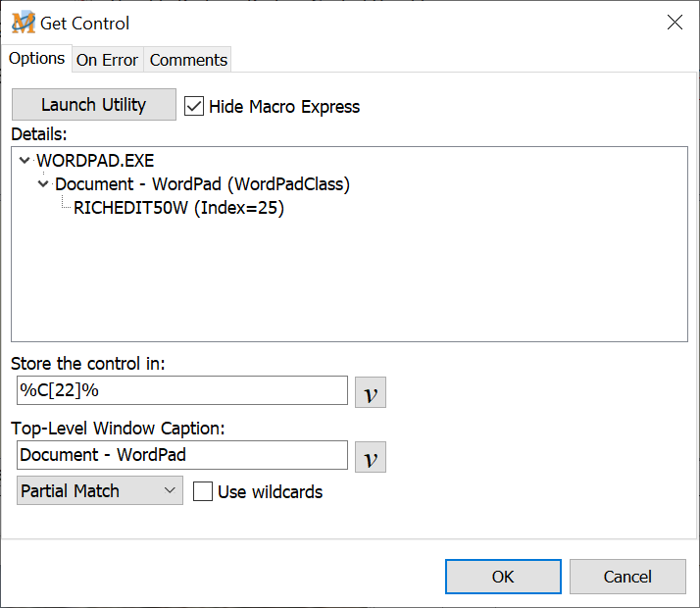Confirm the dialog with OK
The height and width of the screenshot is (608, 700).
coord(503,577)
